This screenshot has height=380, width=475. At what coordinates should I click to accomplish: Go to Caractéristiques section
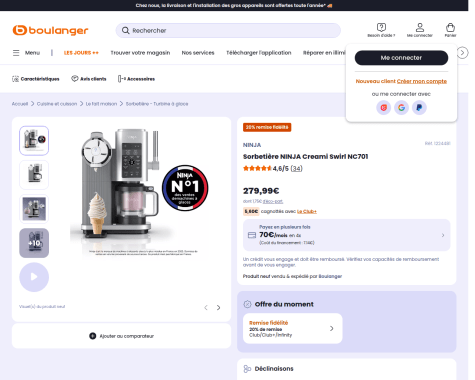pos(40,79)
